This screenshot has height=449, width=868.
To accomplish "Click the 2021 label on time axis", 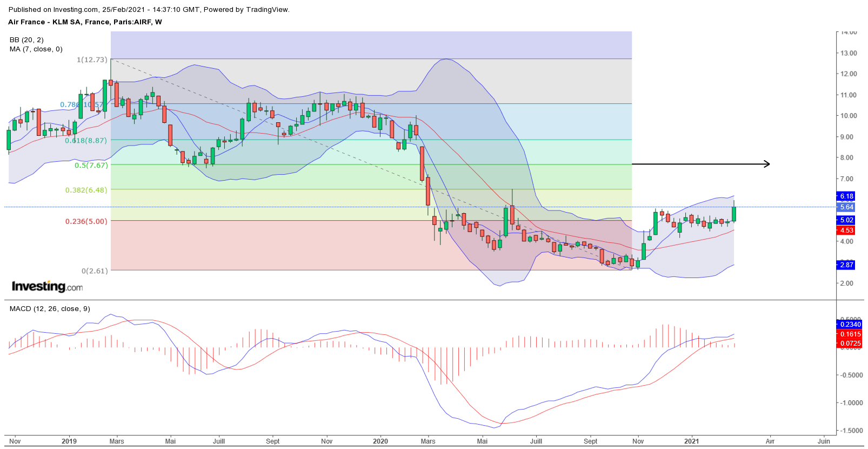I will point(692,441).
